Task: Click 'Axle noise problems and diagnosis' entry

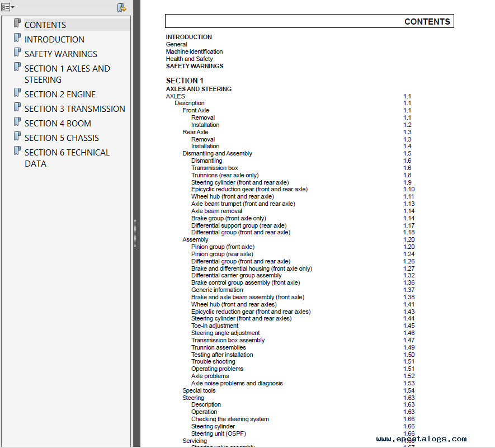Action: point(237,383)
